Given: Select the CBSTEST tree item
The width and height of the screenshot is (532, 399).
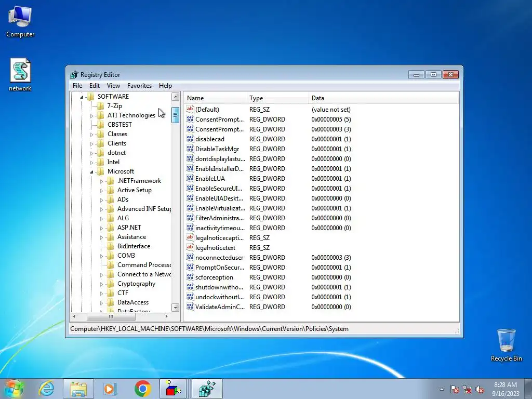Looking at the screenshot, I should coord(119,125).
